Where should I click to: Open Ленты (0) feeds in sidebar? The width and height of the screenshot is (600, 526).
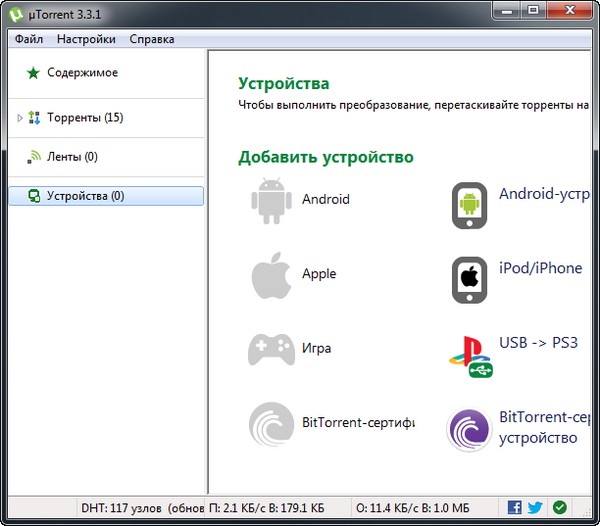tap(72, 157)
